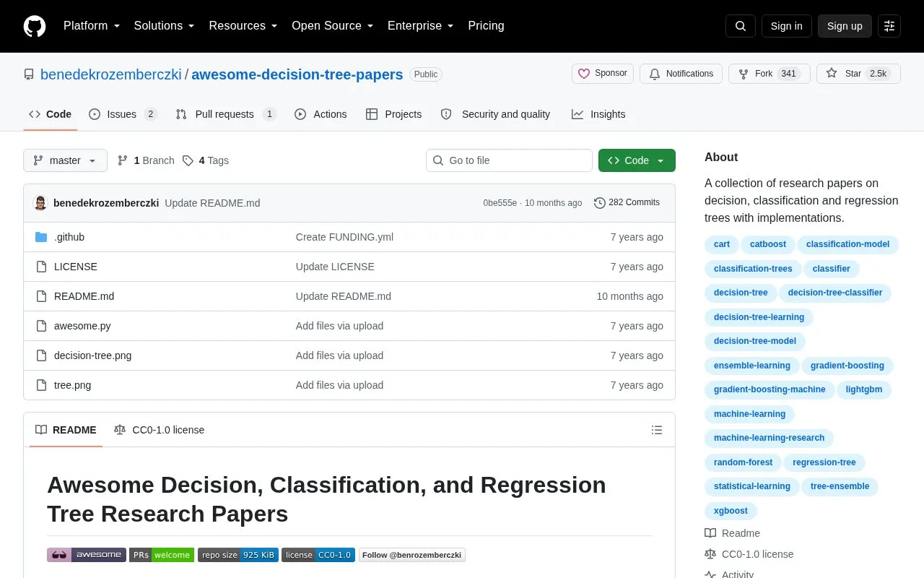The image size is (924, 578).
Task: Click the file icon next to decision-tree.png
Action: [41, 355]
